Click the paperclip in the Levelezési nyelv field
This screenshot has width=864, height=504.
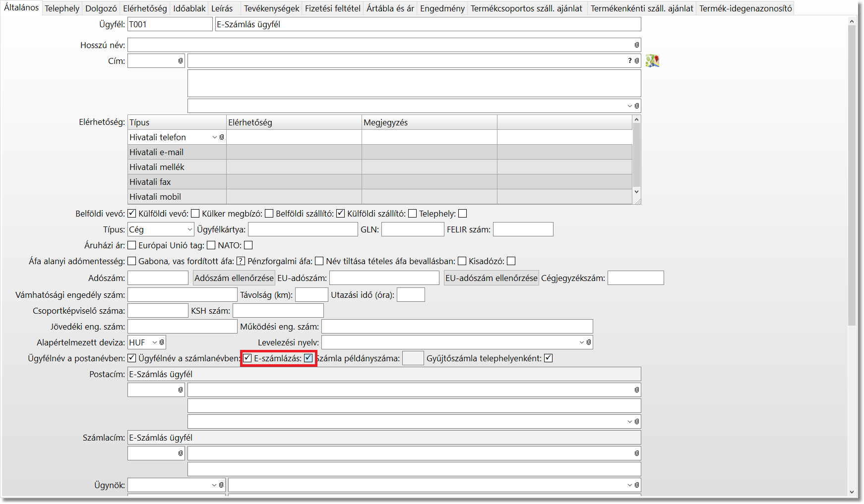point(589,342)
